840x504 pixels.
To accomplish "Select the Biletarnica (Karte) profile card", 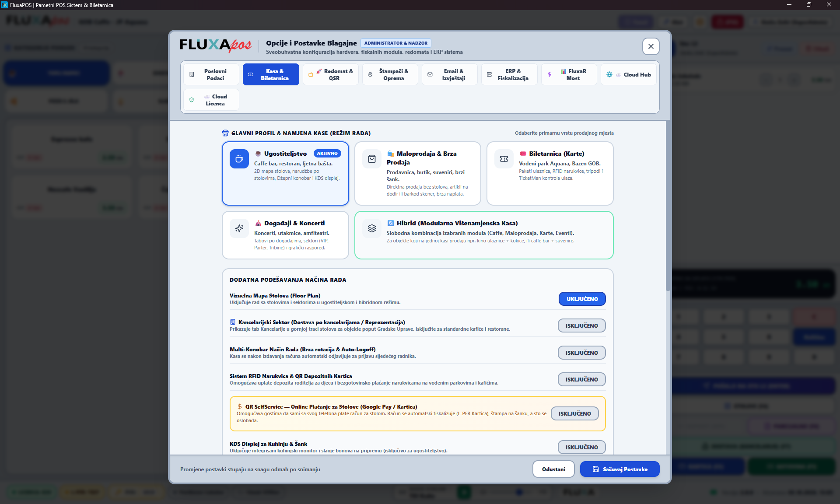I will coord(550,173).
